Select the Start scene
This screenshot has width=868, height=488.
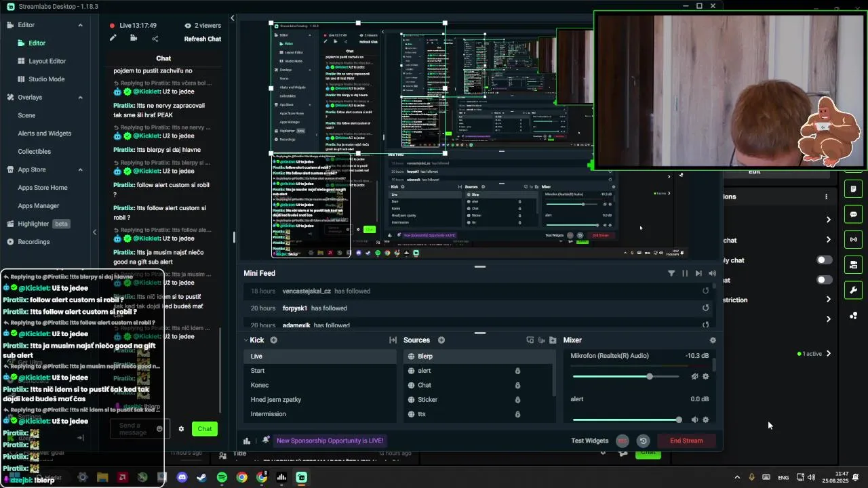320,371
